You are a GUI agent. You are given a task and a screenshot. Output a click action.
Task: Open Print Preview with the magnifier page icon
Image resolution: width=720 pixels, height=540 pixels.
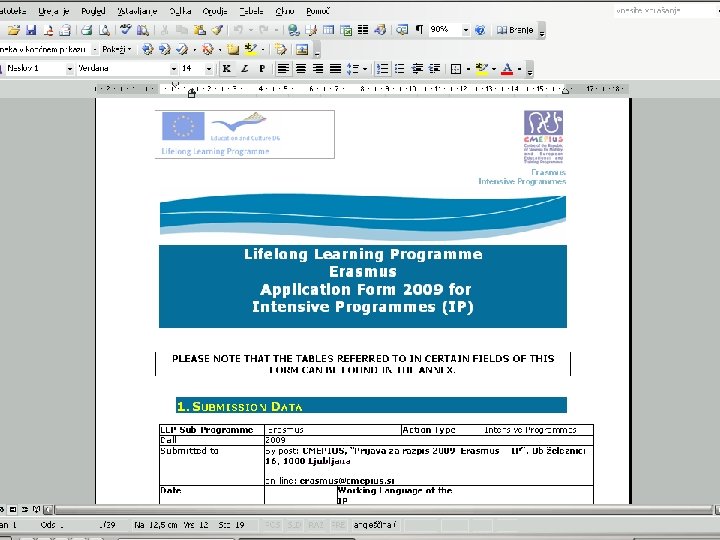click(104, 30)
